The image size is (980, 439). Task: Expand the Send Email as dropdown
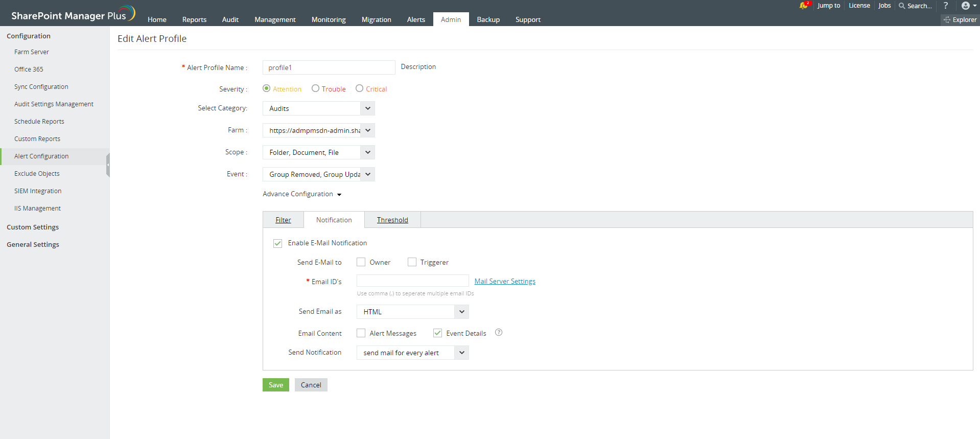pyautogui.click(x=412, y=312)
